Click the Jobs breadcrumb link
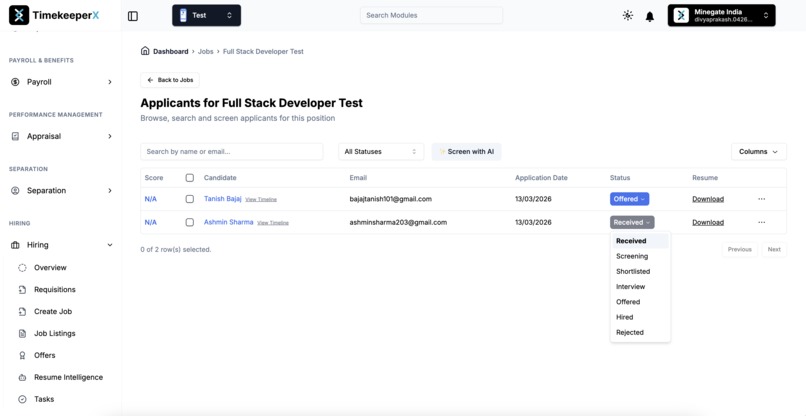The width and height of the screenshot is (806, 416). [206, 51]
